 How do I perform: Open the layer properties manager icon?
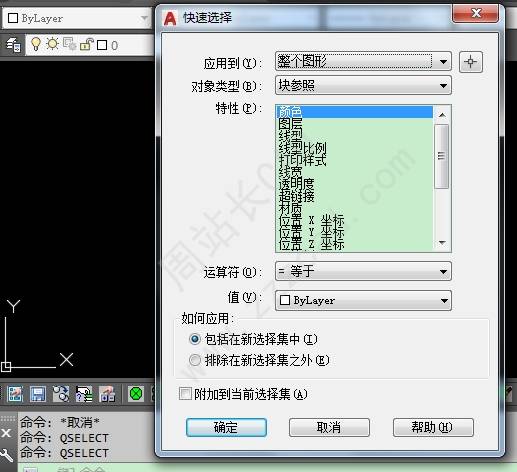click(13, 45)
